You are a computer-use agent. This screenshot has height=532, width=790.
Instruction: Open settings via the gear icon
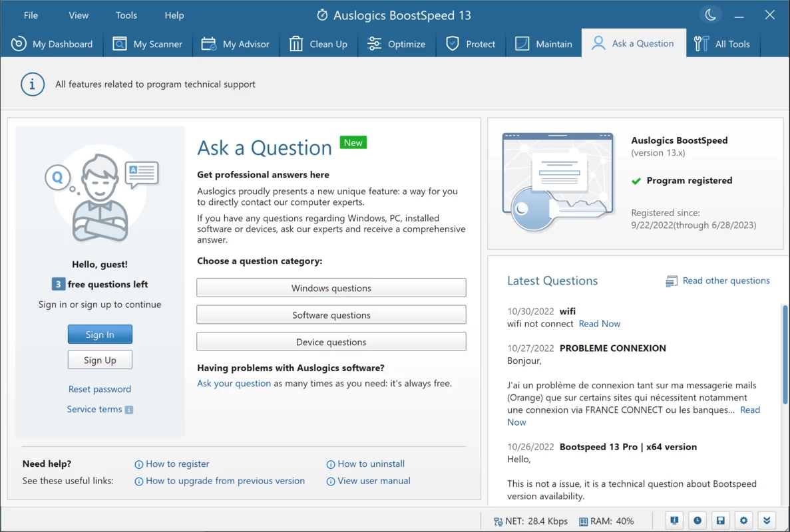pyautogui.click(x=743, y=521)
